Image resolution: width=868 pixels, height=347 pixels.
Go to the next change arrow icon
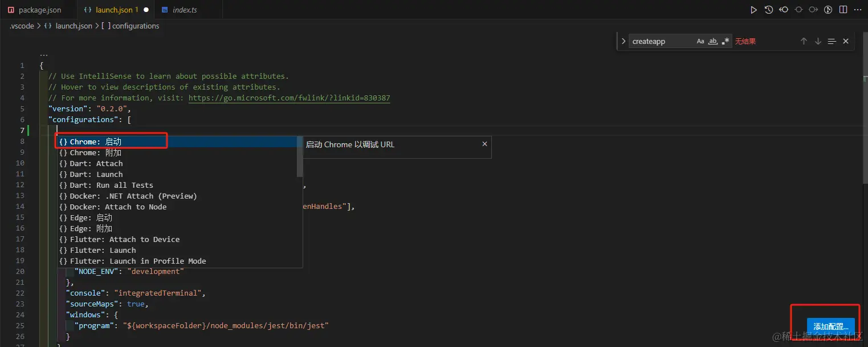point(813,10)
